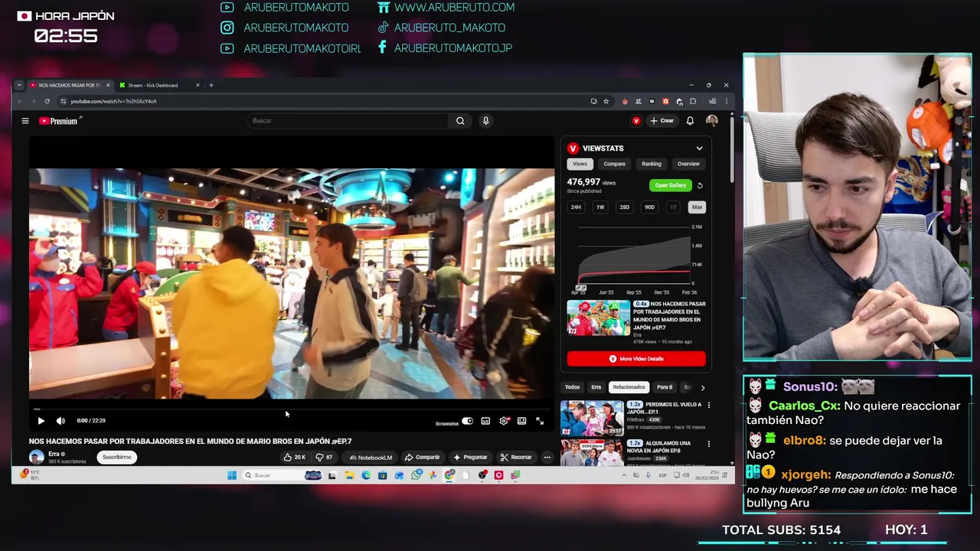
Task: Open the account avatar menu
Action: [x=712, y=121]
